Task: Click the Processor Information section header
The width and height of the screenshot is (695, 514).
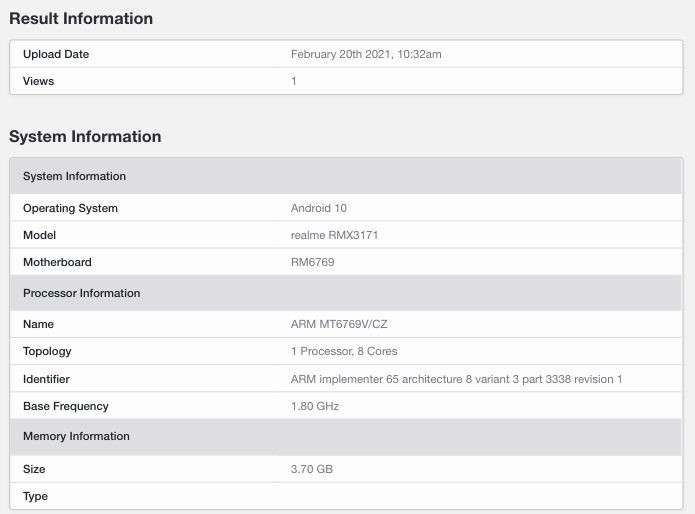Action: (x=346, y=293)
